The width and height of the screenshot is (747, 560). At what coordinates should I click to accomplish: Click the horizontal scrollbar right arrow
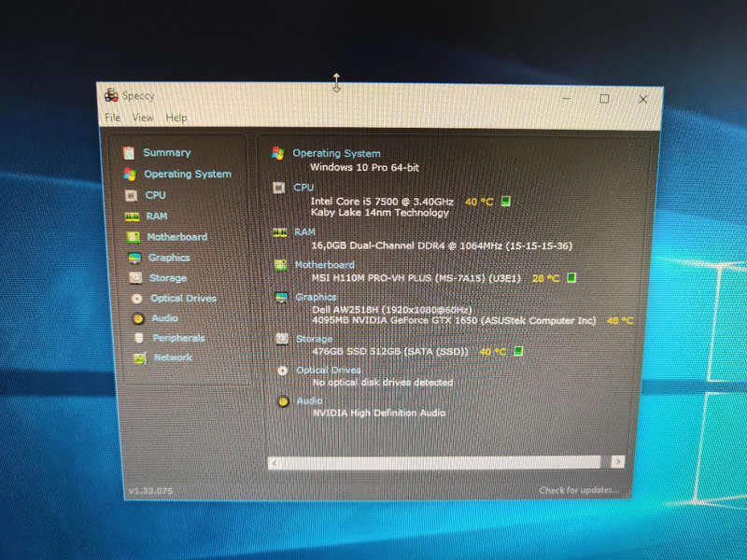(618, 461)
